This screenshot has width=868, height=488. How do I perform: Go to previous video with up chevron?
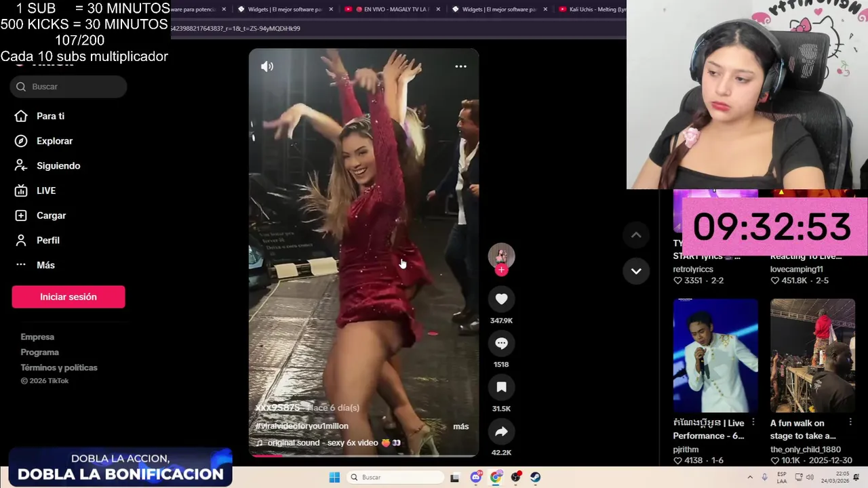636,235
